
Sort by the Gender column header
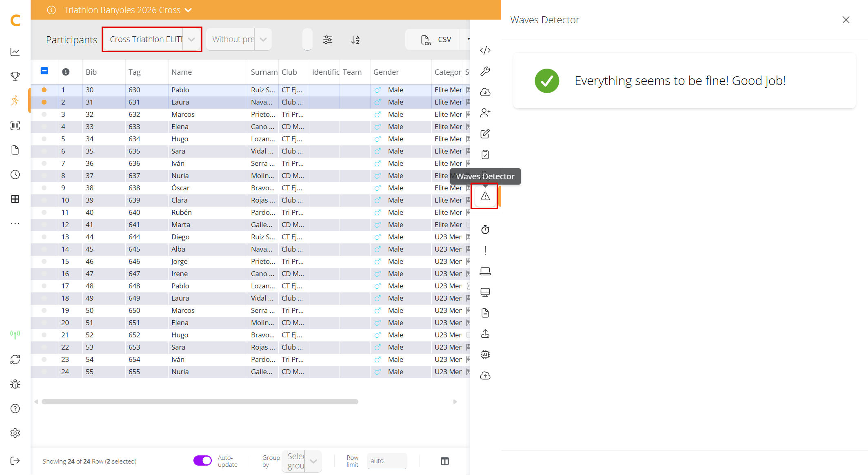coord(386,72)
